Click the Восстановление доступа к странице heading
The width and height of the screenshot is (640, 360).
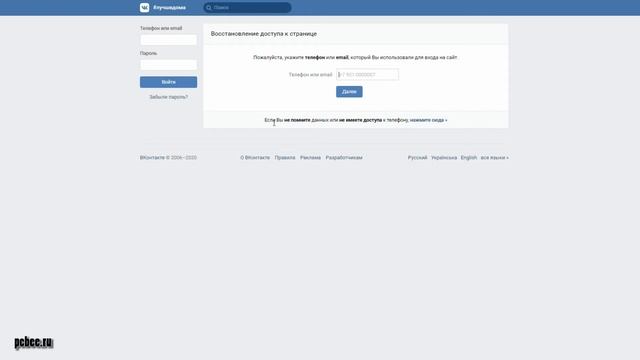pos(264,33)
